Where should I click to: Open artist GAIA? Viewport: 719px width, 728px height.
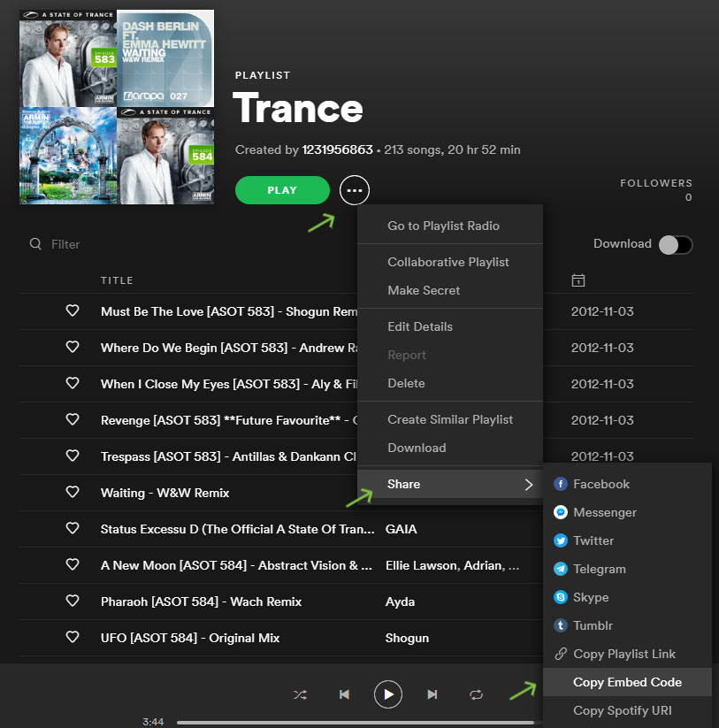coord(401,529)
